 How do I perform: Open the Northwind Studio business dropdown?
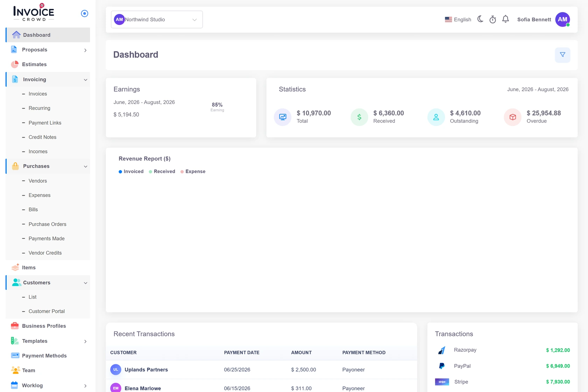157,20
